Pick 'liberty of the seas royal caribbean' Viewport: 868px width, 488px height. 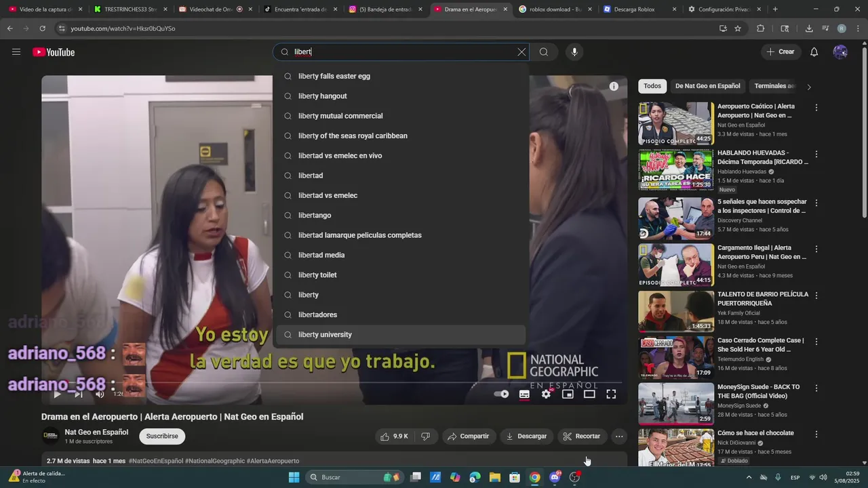coord(401,136)
